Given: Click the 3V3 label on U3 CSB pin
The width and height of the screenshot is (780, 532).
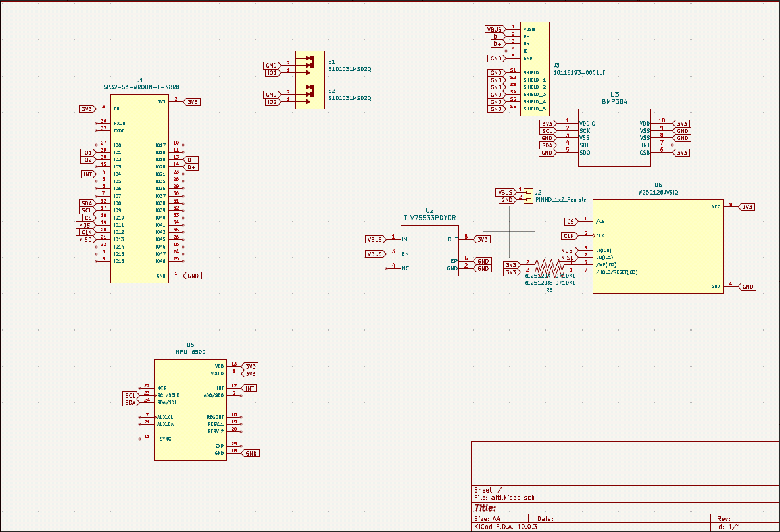Looking at the screenshot, I should [x=681, y=153].
